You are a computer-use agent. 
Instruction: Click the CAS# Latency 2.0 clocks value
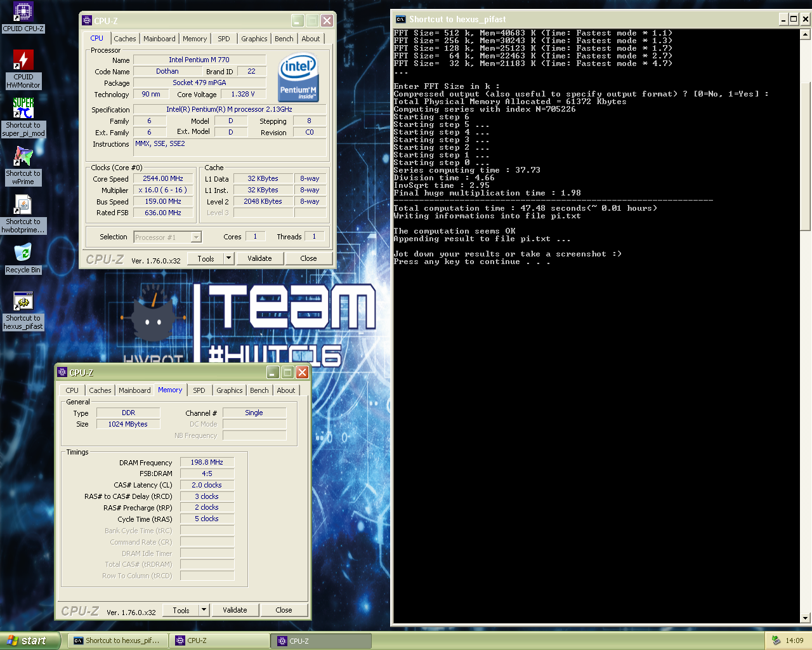tap(207, 485)
